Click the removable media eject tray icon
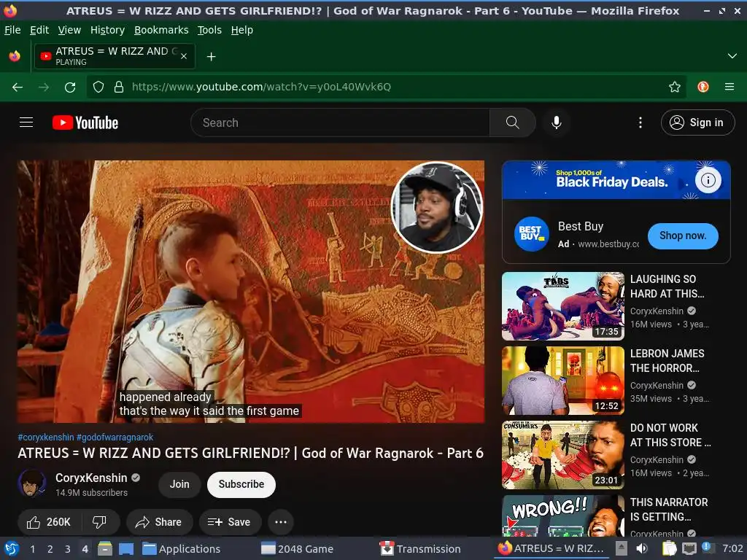Screen dimensions: 747x560 point(622,548)
